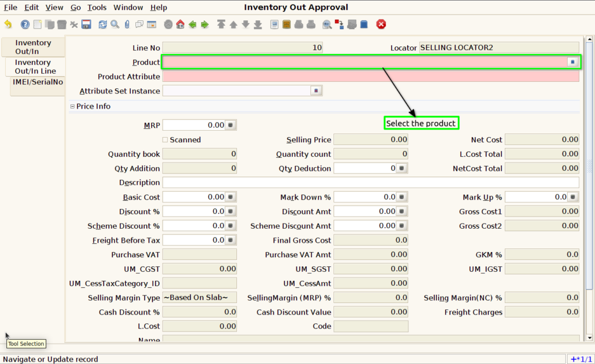Click into the Product input field
The width and height of the screenshot is (595, 364).
point(365,62)
